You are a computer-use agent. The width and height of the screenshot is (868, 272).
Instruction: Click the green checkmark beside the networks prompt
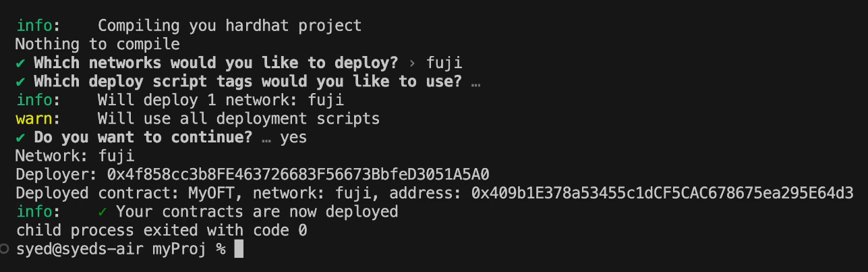[20, 63]
